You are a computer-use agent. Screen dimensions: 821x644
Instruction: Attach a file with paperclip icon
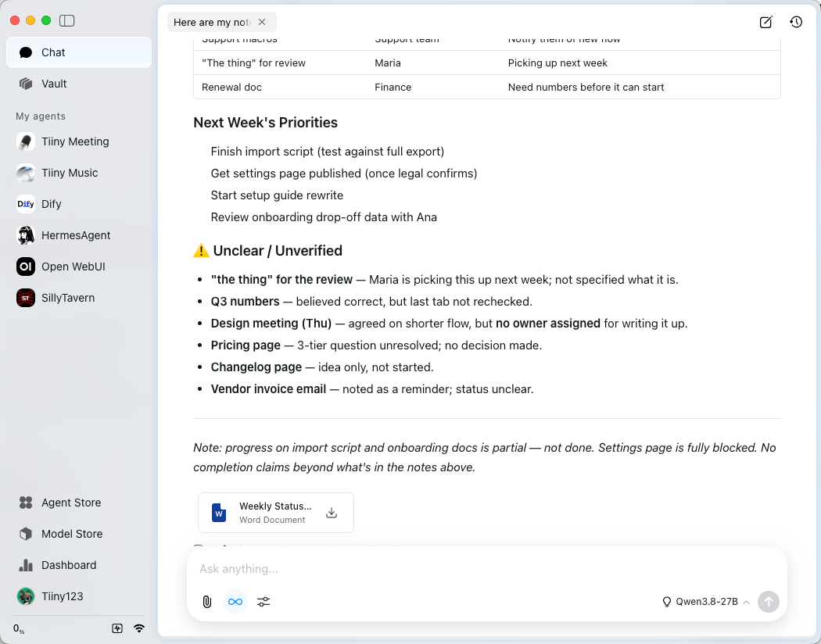(x=207, y=602)
